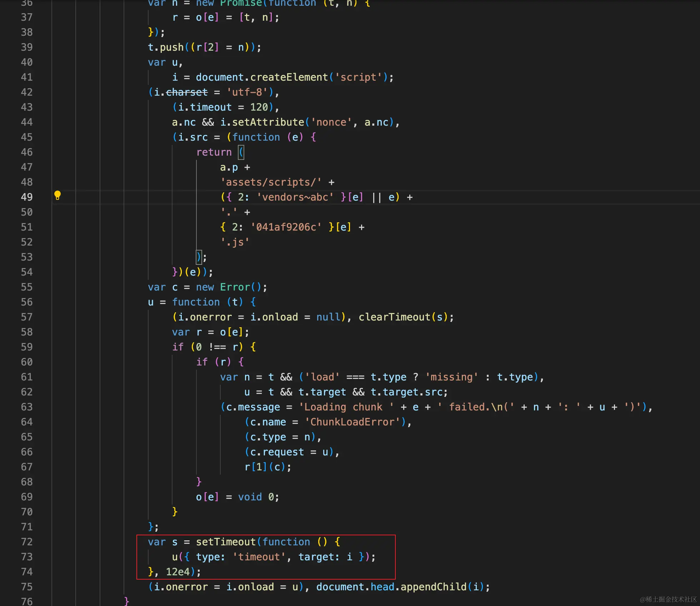The height and width of the screenshot is (606, 700).
Task: Click the new Error() expression
Action: 229,287
